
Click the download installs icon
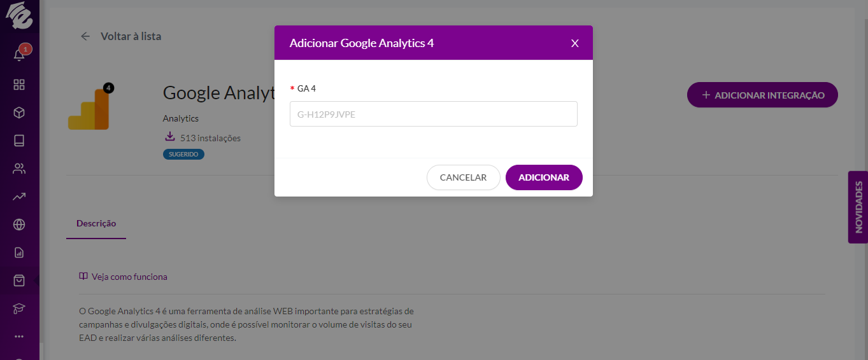(x=169, y=137)
